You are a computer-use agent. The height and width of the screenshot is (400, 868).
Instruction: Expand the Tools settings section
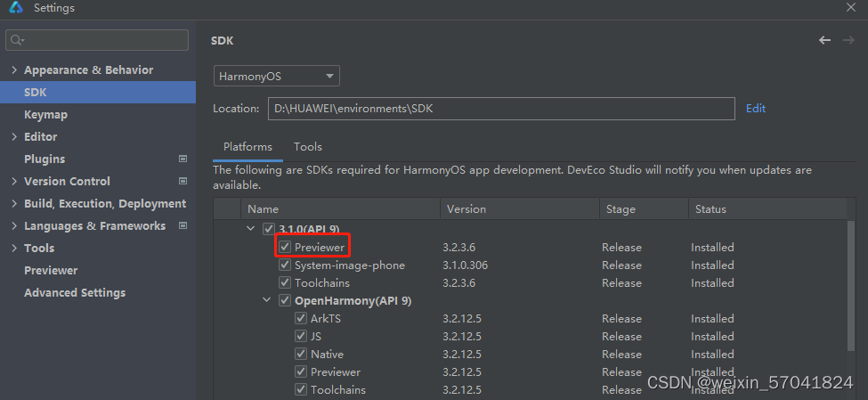(14, 248)
